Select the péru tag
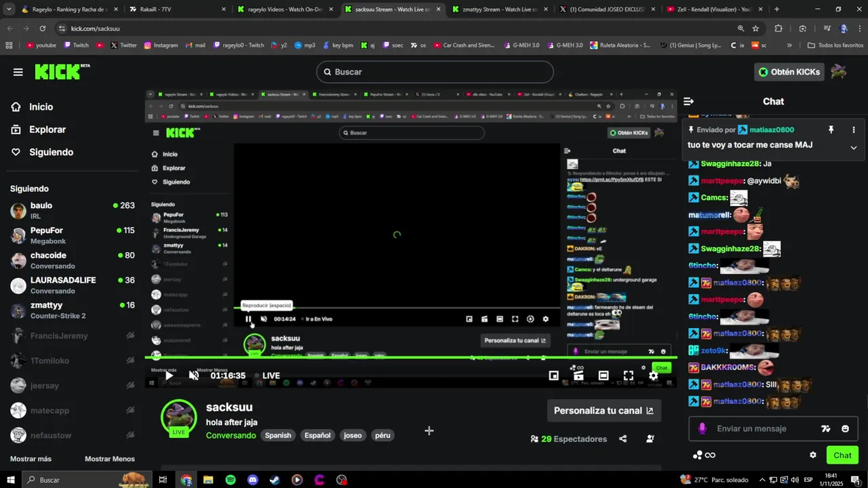 [382, 435]
